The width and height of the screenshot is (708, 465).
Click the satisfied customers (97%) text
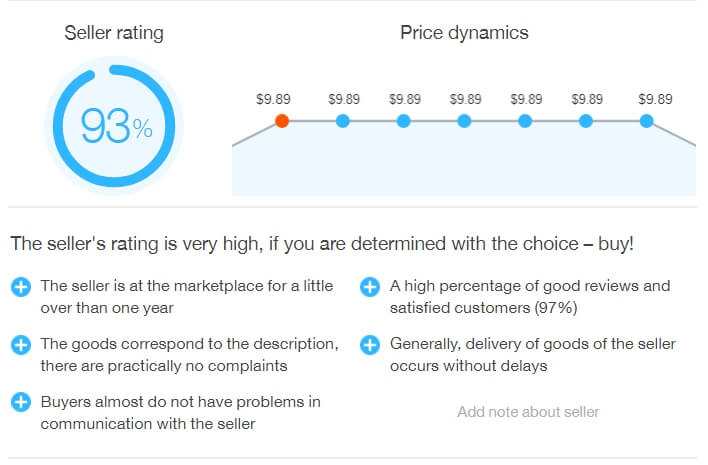[x=484, y=308]
